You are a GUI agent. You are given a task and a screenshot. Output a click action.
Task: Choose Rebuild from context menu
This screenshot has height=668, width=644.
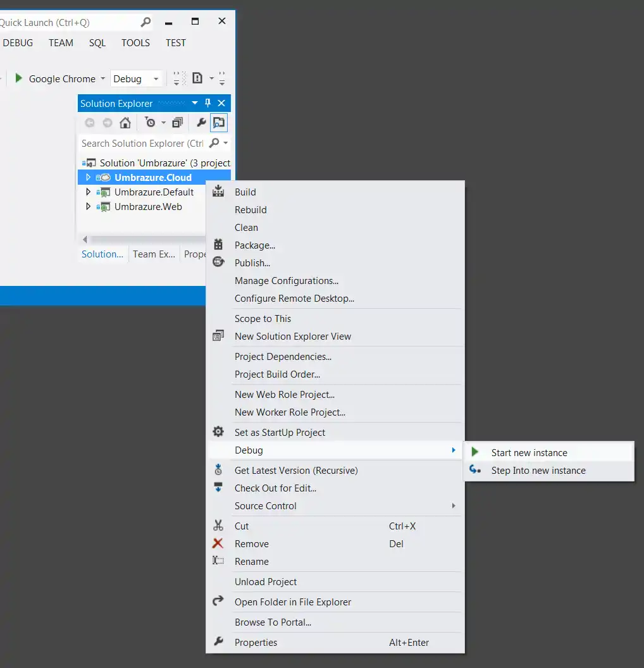[335, 210]
